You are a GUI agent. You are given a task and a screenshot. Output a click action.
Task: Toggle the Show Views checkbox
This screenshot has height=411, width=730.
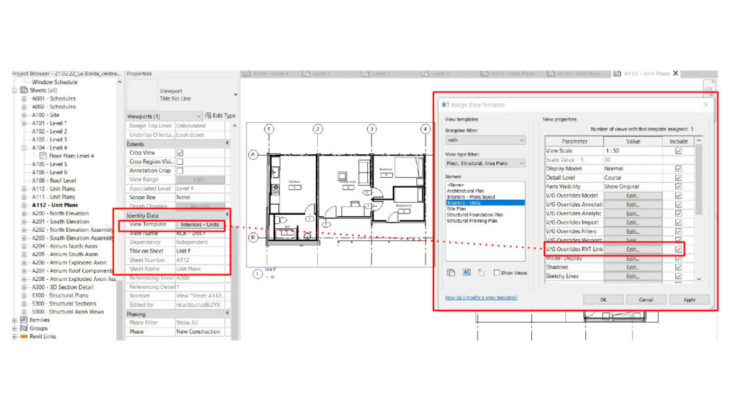click(x=497, y=271)
